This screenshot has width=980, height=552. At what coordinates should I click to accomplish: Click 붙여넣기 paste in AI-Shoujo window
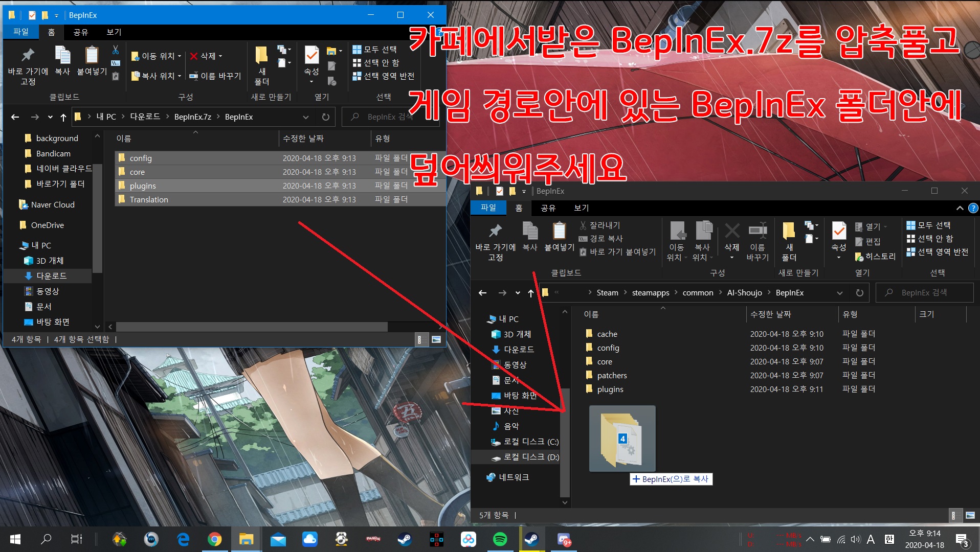[x=559, y=237]
